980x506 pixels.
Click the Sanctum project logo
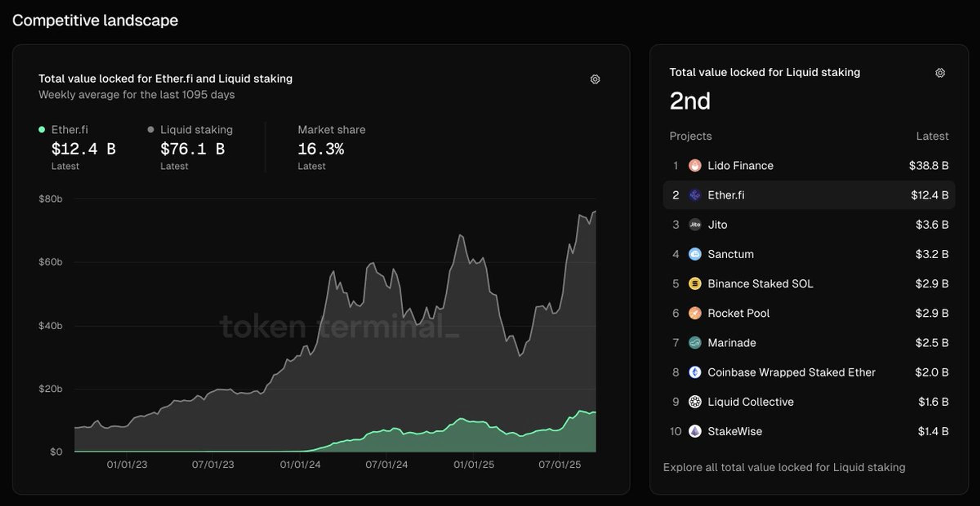pyautogui.click(x=695, y=254)
